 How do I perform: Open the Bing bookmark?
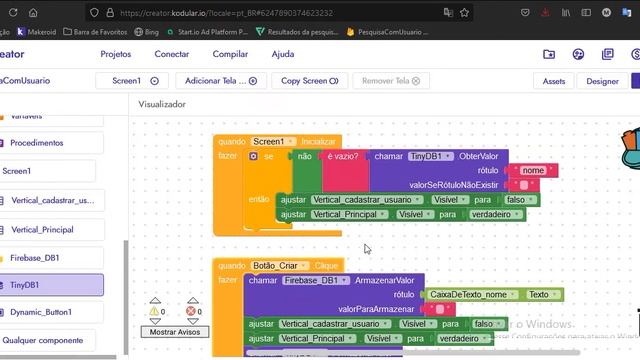click(147, 32)
